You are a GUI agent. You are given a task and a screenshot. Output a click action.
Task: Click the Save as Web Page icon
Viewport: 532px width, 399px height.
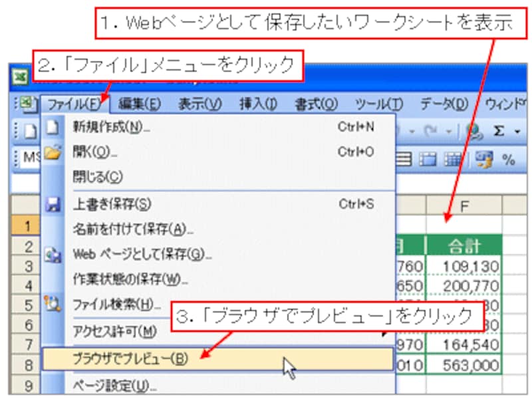tap(53, 255)
